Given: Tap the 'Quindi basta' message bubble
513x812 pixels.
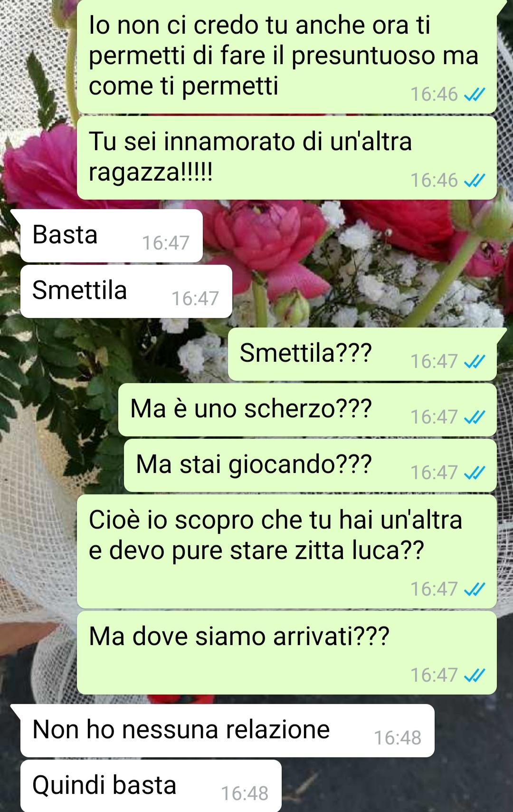Looking at the screenshot, I should point(151,785).
